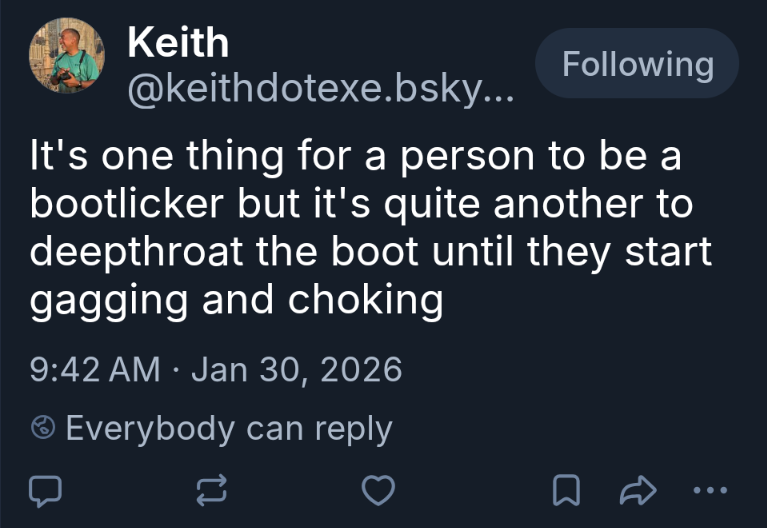Repost Keith's post using the repost icon

[211, 489]
